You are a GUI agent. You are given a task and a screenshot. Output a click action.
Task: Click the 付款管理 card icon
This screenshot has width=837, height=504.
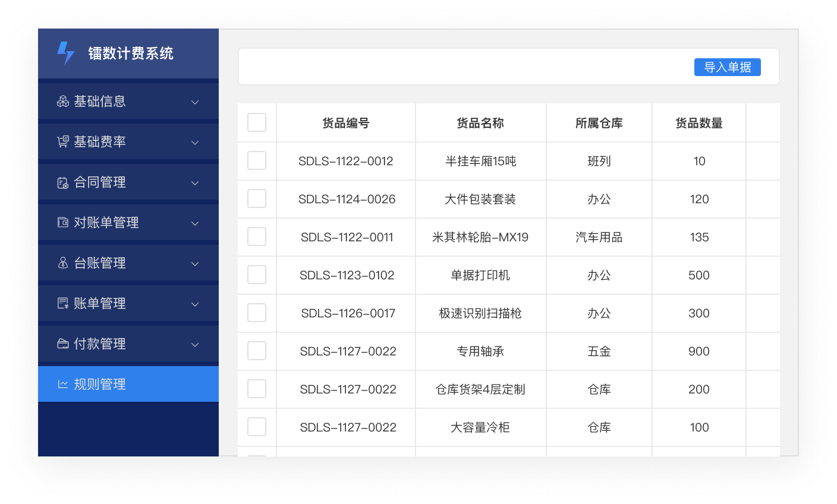[63, 344]
